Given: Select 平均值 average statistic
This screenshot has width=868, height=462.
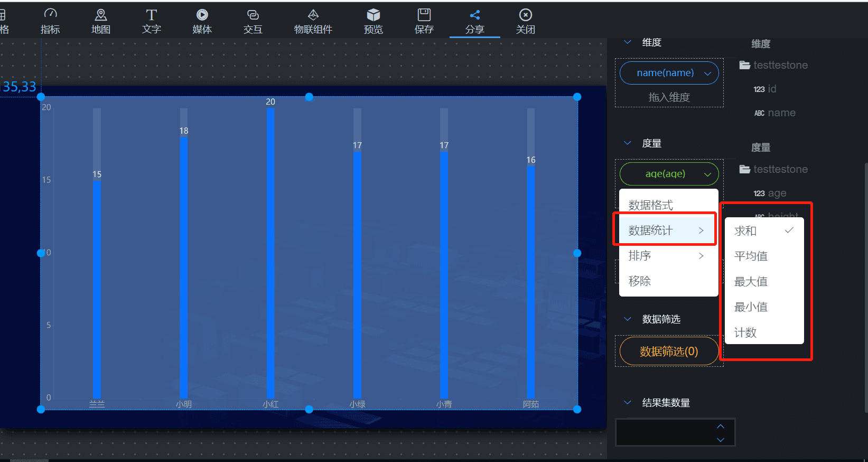Looking at the screenshot, I should click(x=764, y=256).
